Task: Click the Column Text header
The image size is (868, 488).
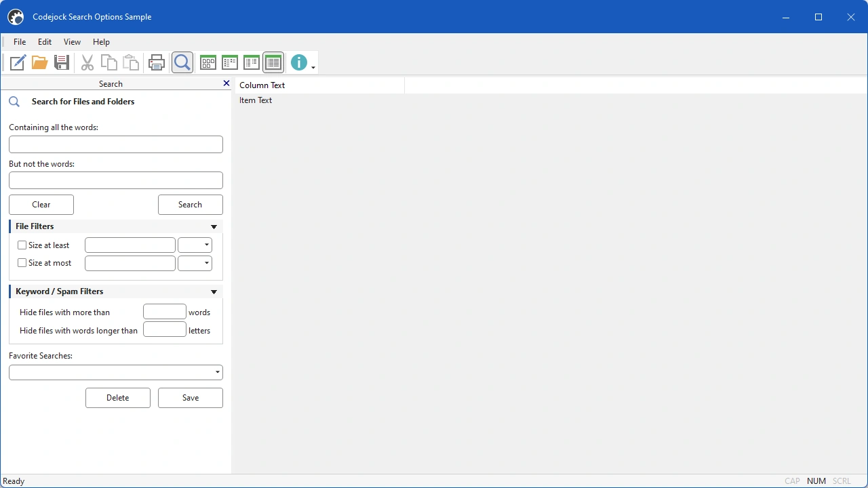Action: tap(319, 85)
